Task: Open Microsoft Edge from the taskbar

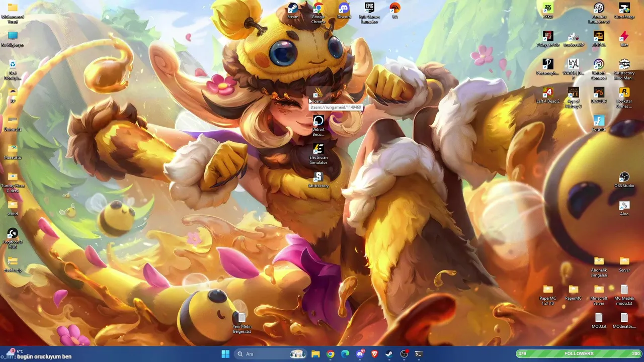Action: point(345,354)
